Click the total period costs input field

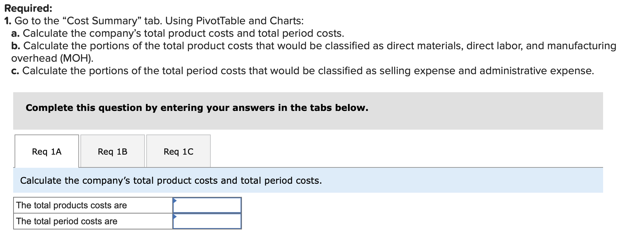point(207,221)
